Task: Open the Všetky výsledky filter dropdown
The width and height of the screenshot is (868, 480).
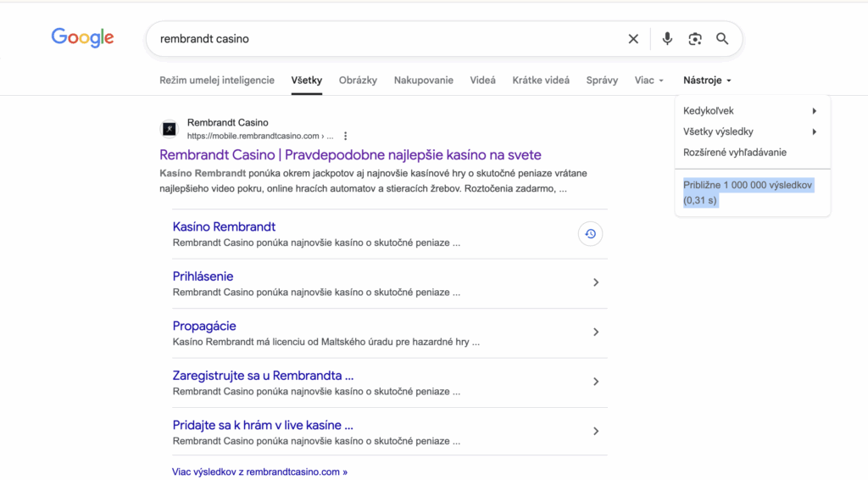Action: (749, 131)
